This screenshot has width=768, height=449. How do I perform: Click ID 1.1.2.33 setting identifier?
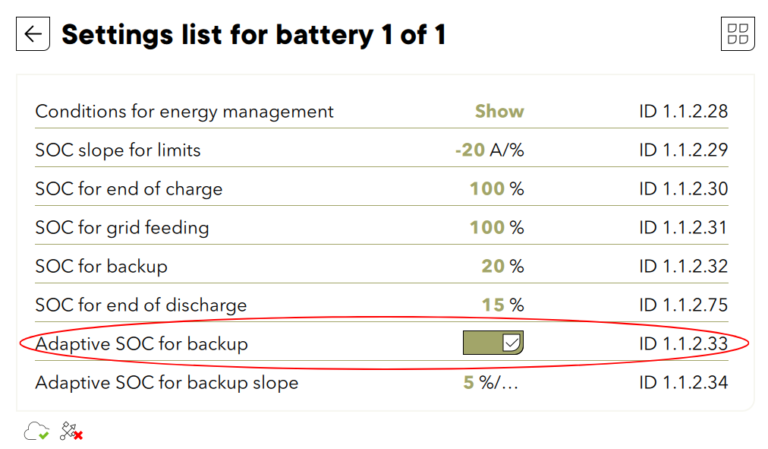(683, 344)
